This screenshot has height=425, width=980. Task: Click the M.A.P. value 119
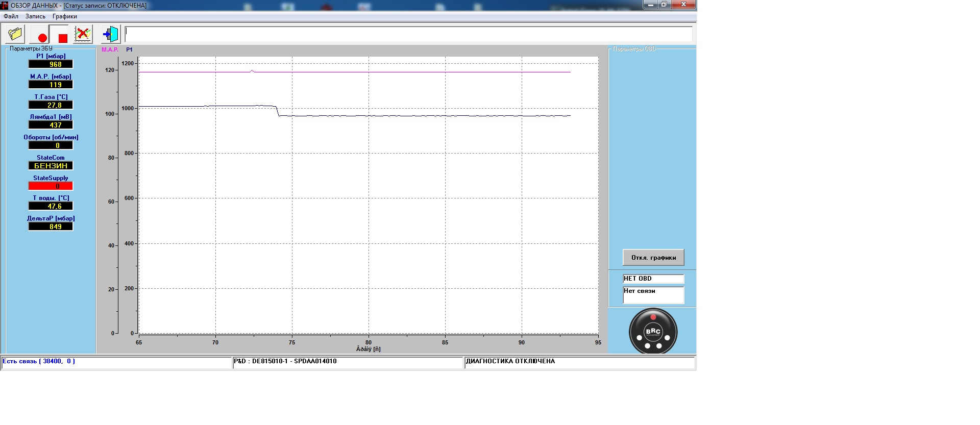pyautogui.click(x=51, y=85)
